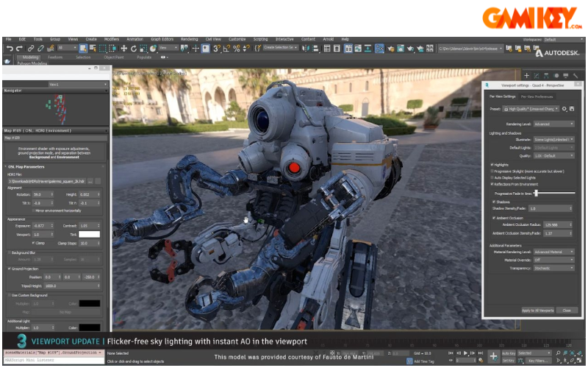Click the teapot icon under the toolbar

pyautogui.click(x=7, y=61)
